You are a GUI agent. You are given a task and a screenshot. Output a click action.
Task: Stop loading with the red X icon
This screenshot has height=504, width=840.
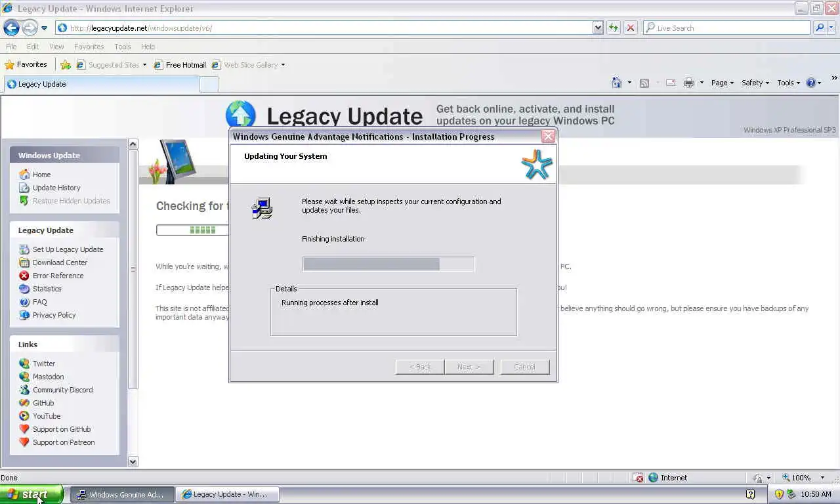click(x=630, y=28)
